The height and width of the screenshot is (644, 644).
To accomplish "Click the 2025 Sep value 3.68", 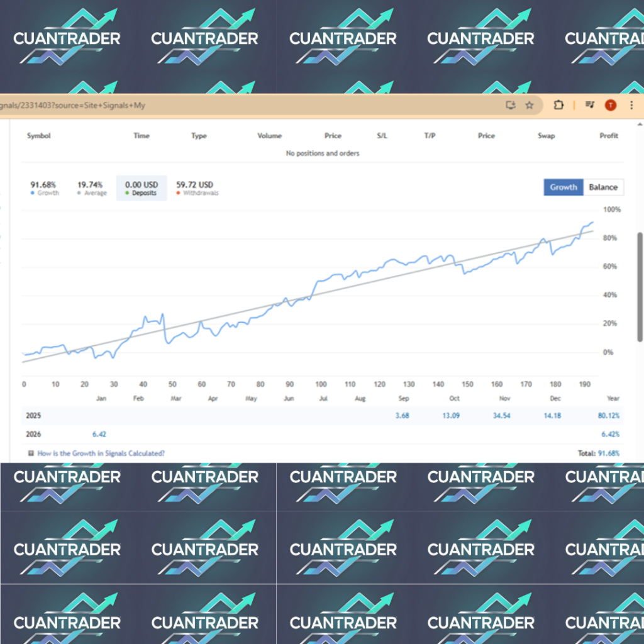I will (x=402, y=416).
